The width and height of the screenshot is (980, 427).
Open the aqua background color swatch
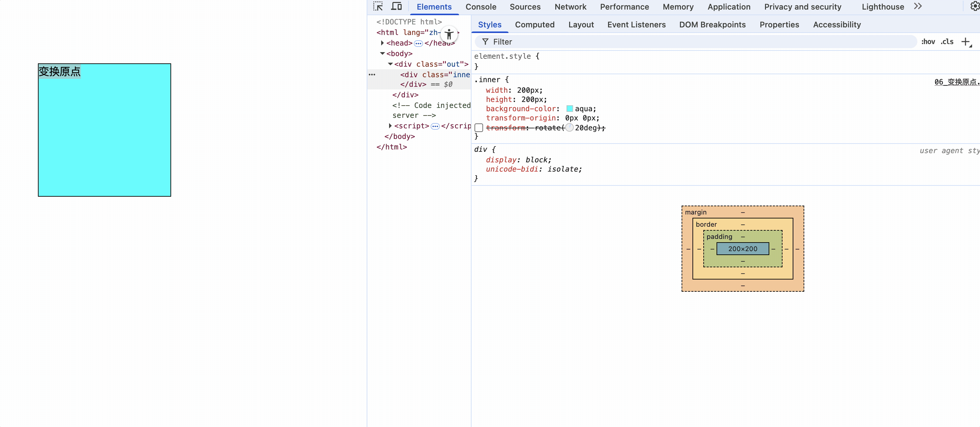pos(569,109)
